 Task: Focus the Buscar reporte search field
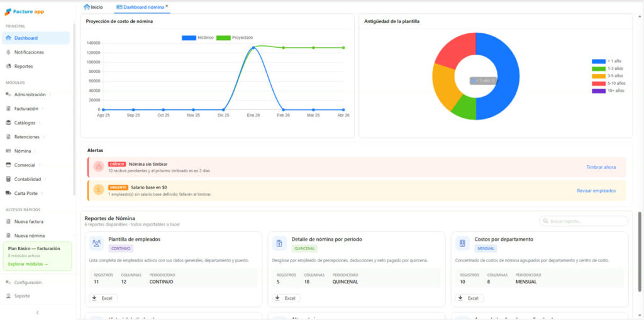[x=584, y=221]
